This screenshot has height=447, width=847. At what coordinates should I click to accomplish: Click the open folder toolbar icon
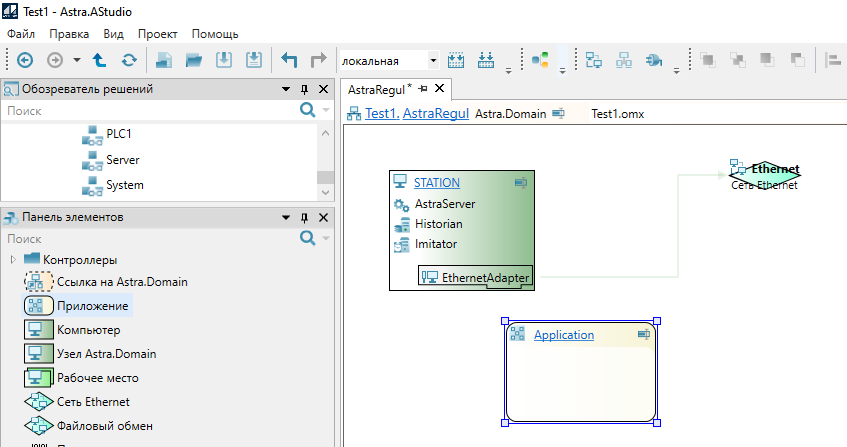tap(194, 60)
